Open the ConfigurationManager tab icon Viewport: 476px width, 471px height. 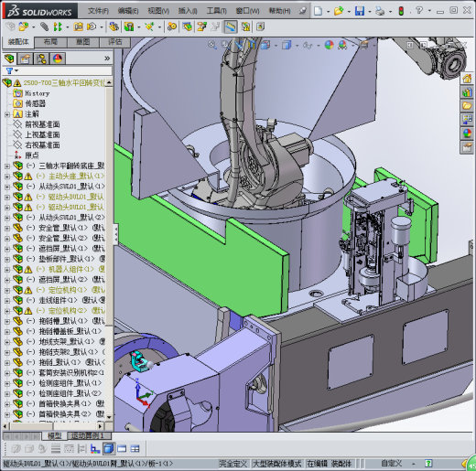pos(41,59)
